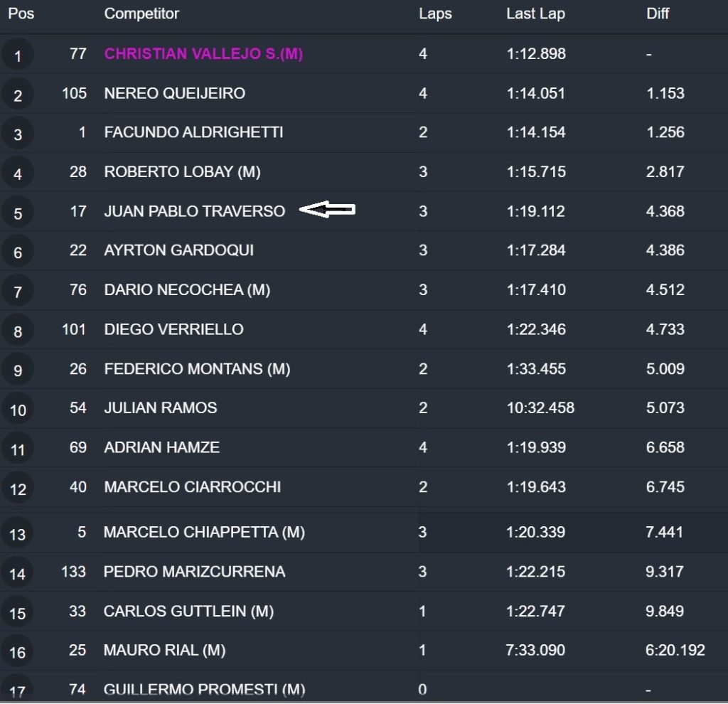Sort by the Diff column header
Image resolution: width=728 pixels, height=704 pixels.
[x=658, y=14]
